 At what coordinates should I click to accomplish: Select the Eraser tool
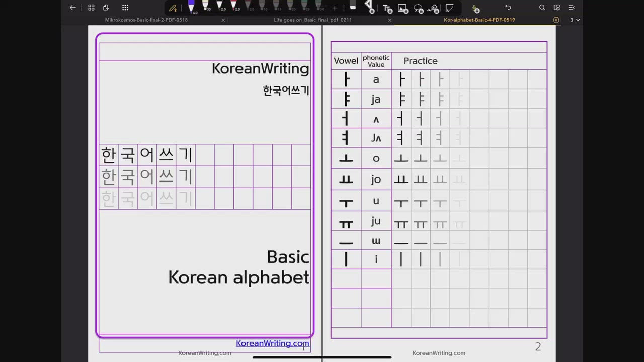point(352,7)
